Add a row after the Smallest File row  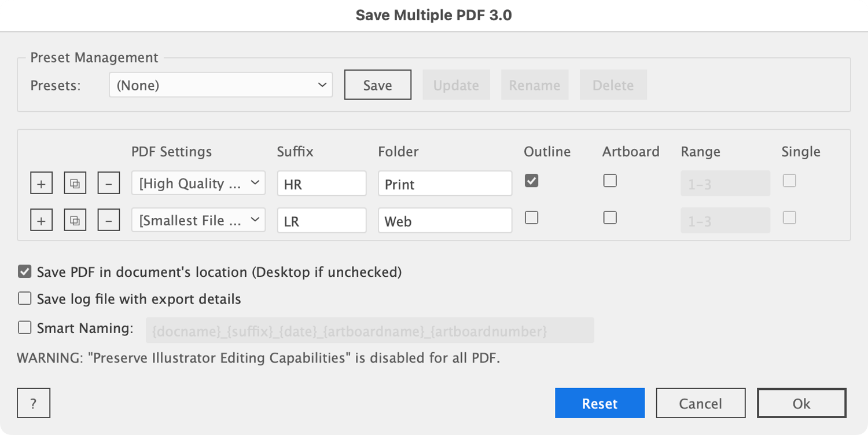click(41, 221)
